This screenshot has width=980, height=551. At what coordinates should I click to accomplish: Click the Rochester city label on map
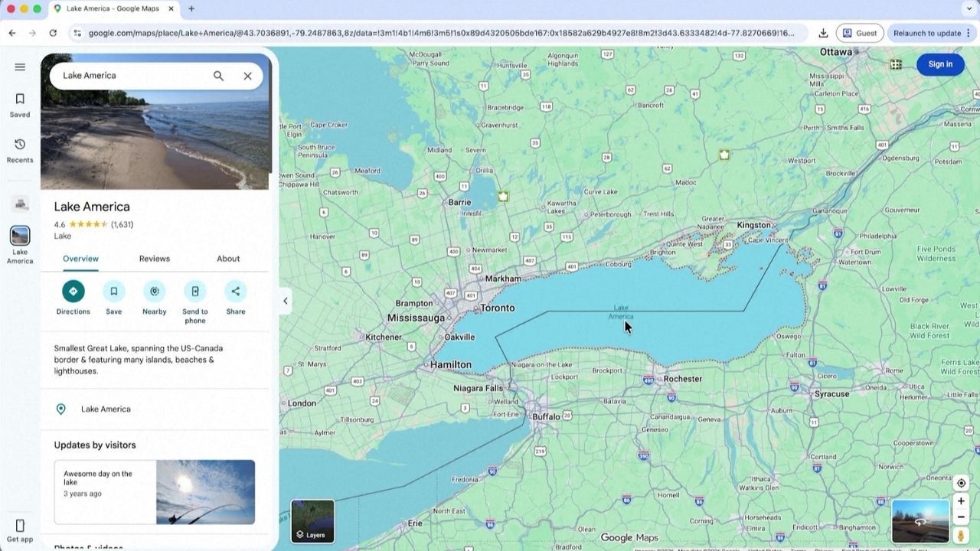(683, 379)
